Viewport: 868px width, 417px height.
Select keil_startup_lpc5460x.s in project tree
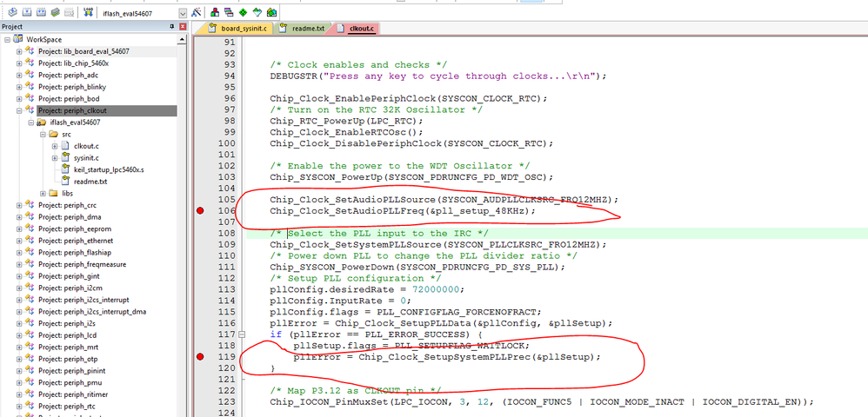pos(109,169)
